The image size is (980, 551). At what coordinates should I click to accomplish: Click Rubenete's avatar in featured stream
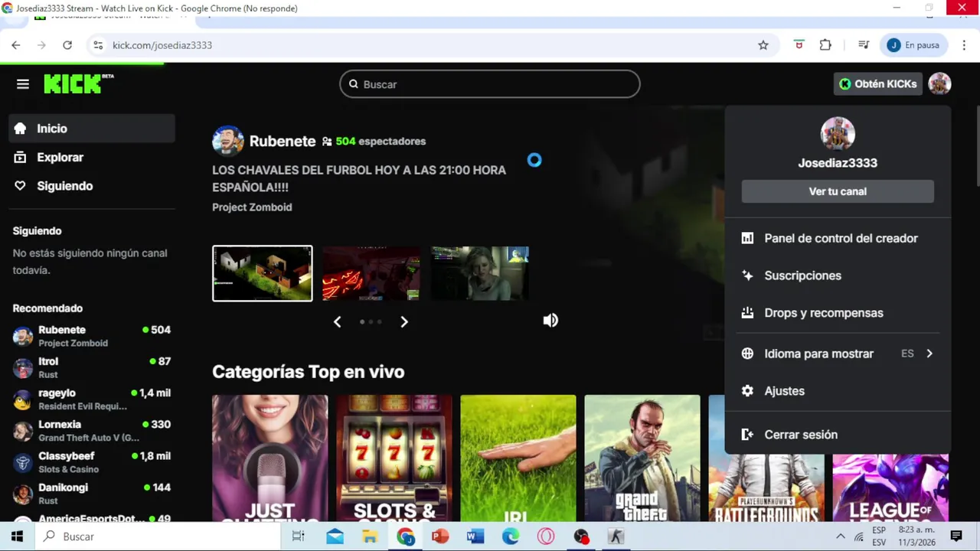tap(228, 142)
